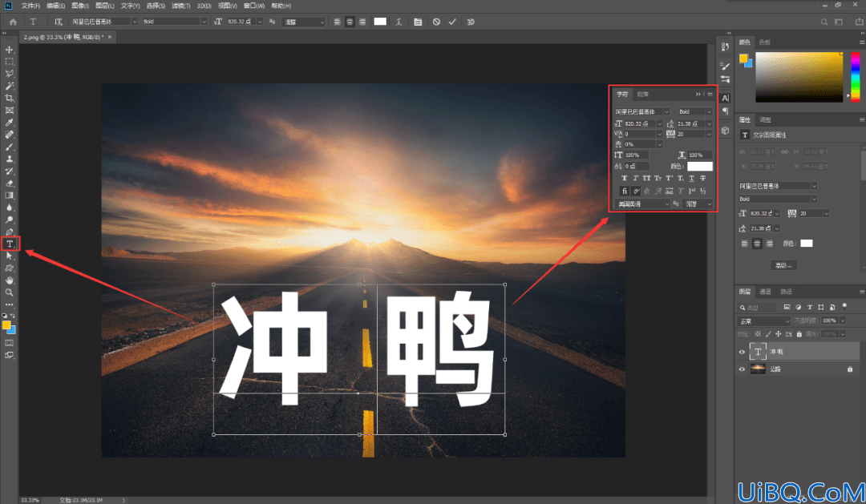Toggle Faux Bold in Character panel
This screenshot has height=504, width=866.
coord(624,179)
